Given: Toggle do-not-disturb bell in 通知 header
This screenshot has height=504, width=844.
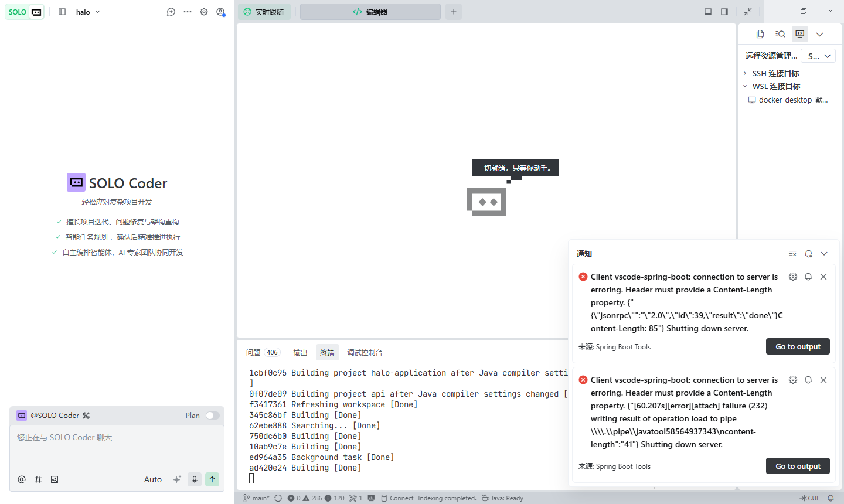Looking at the screenshot, I should pos(808,254).
